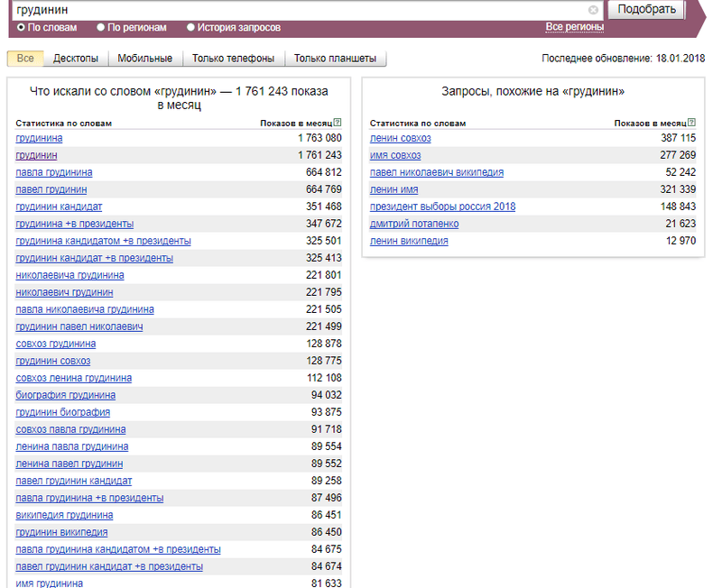Switch to the 'Мобильные' tab
This screenshot has height=588, width=722.
145,59
